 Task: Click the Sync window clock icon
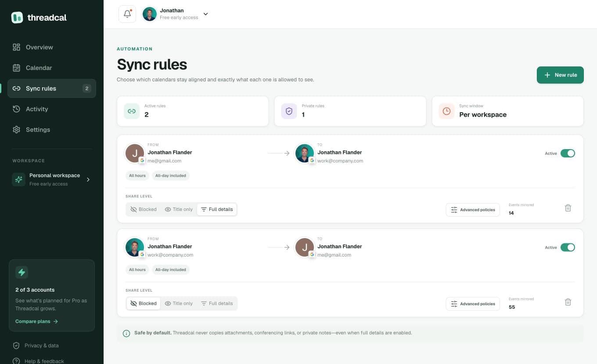pos(446,111)
